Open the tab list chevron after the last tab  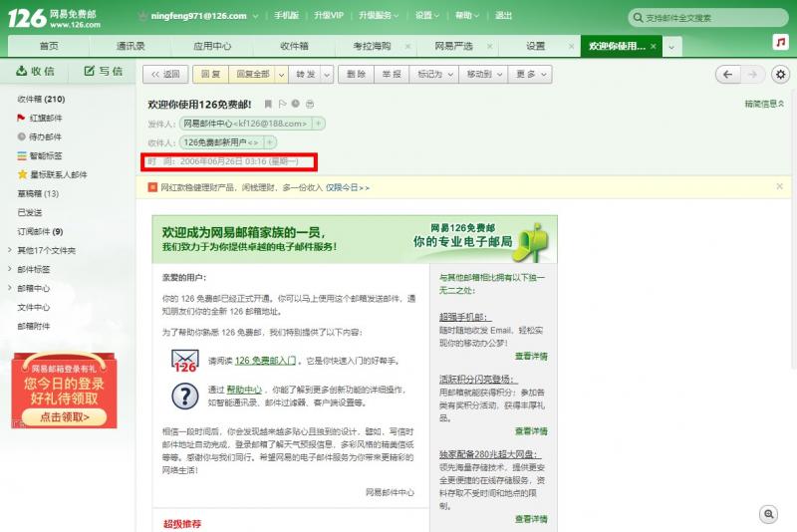coord(671,47)
